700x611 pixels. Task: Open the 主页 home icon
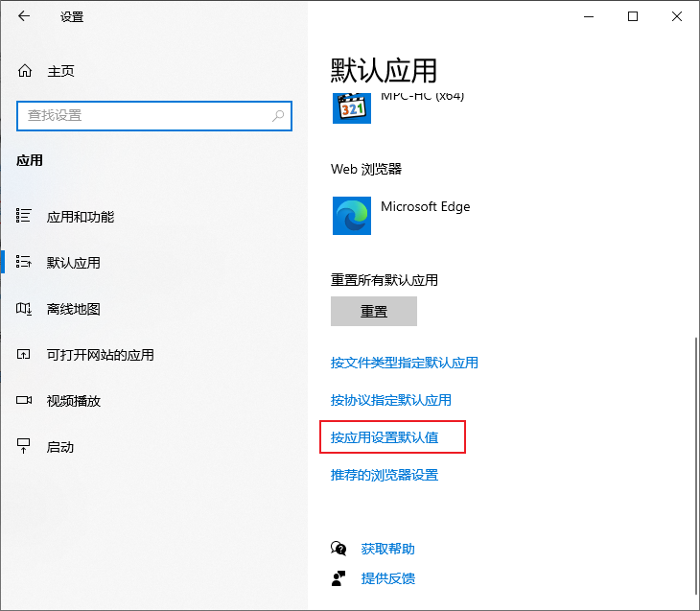(x=25, y=71)
